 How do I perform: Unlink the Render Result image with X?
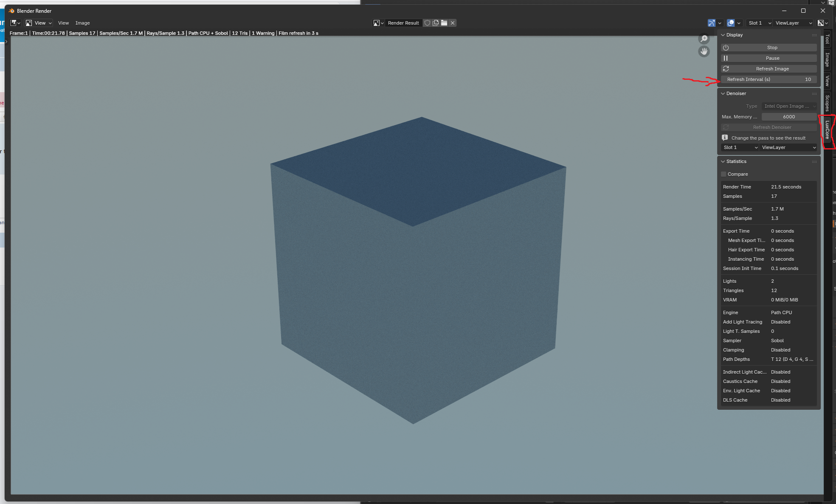pyautogui.click(x=453, y=23)
